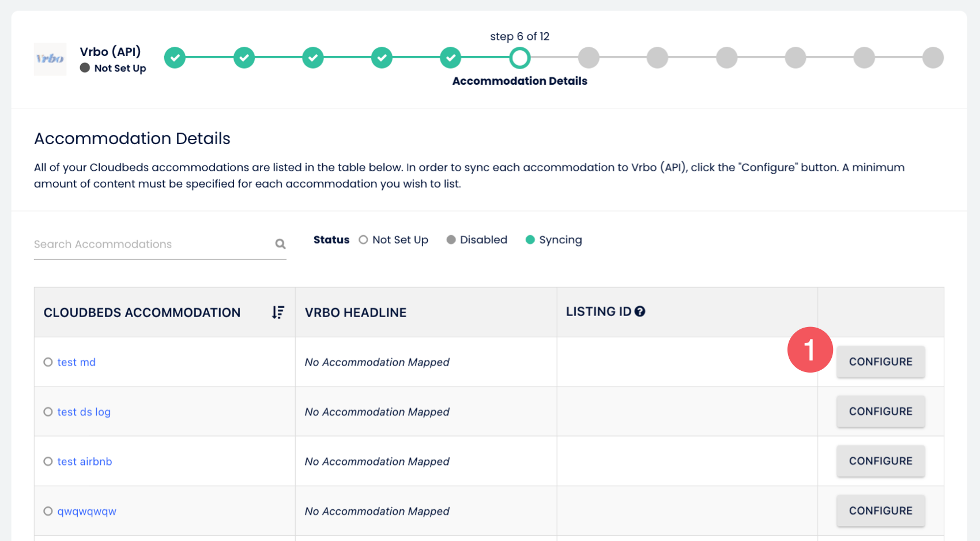Click Configure for test md

tap(880, 362)
